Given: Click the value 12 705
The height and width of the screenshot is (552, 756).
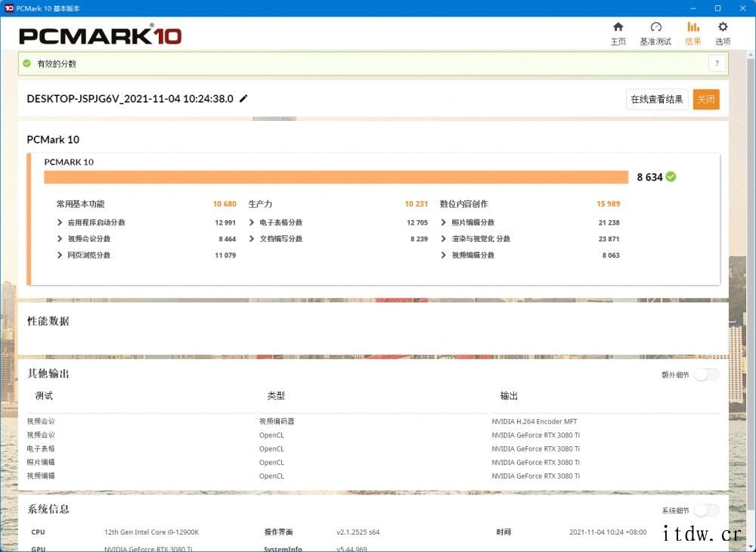Looking at the screenshot, I should (417, 222).
